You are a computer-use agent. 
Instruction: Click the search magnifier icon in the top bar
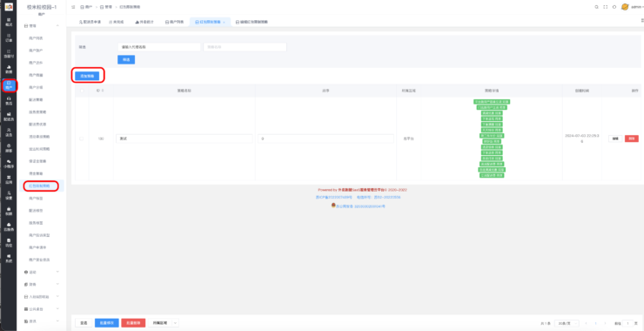click(x=597, y=7)
